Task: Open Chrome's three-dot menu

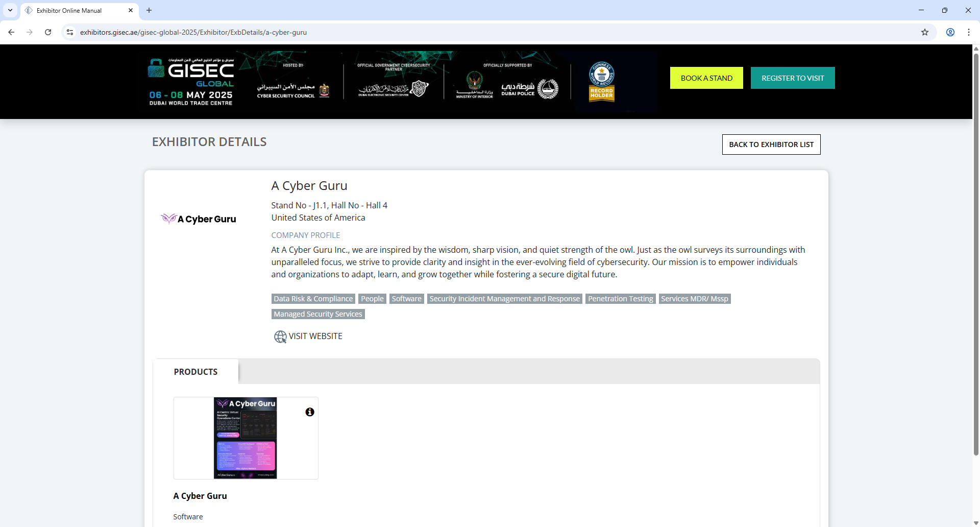Action: pyautogui.click(x=969, y=32)
